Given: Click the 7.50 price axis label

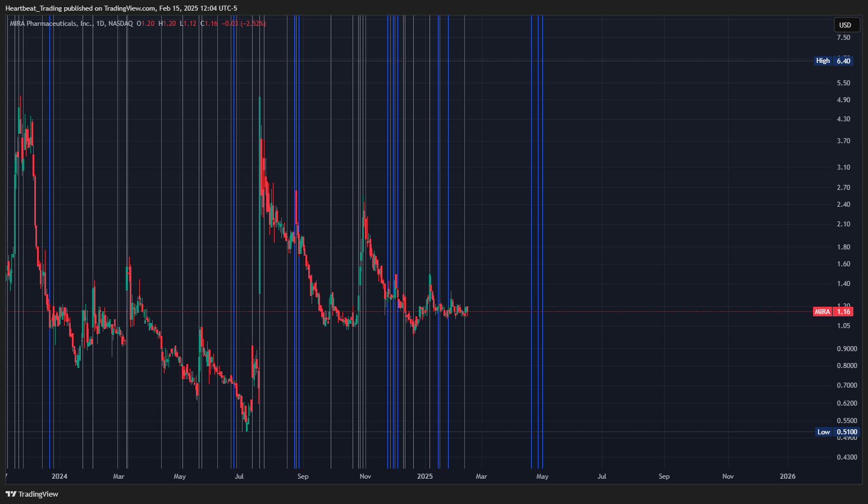Looking at the screenshot, I should point(843,38).
